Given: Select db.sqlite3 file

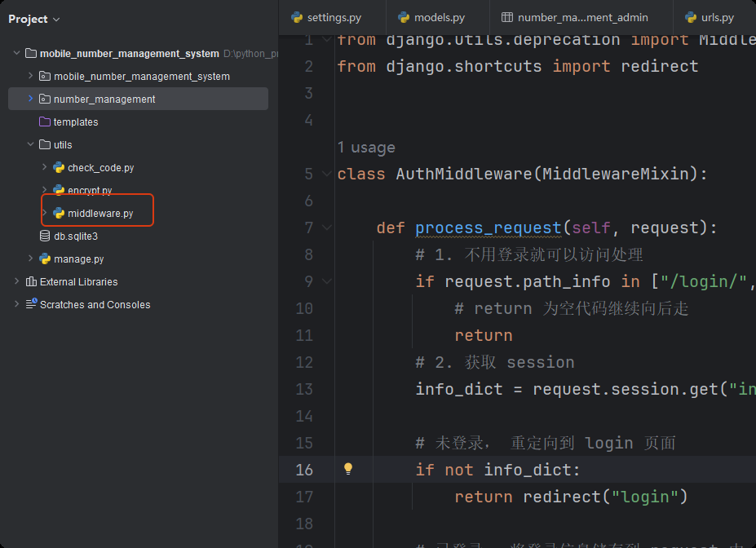Looking at the screenshot, I should (76, 236).
